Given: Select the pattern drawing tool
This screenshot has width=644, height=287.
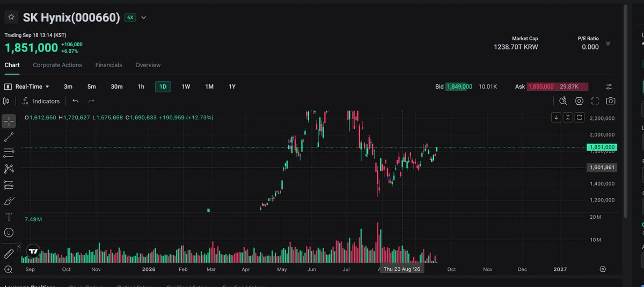Looking at the screenshot, I should tap(9, 169).
